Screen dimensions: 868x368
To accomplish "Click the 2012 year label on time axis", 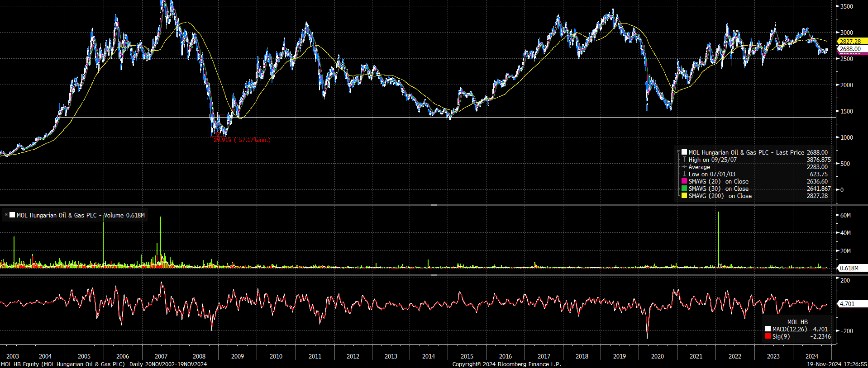I will pos(353,356).
